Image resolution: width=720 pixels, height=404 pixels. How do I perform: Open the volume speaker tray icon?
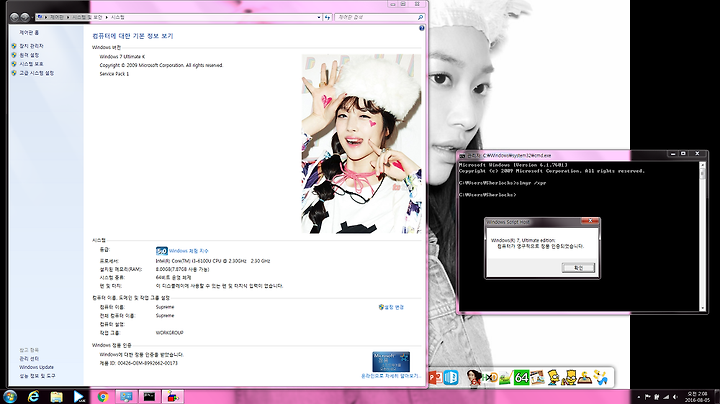pos(675,397)
